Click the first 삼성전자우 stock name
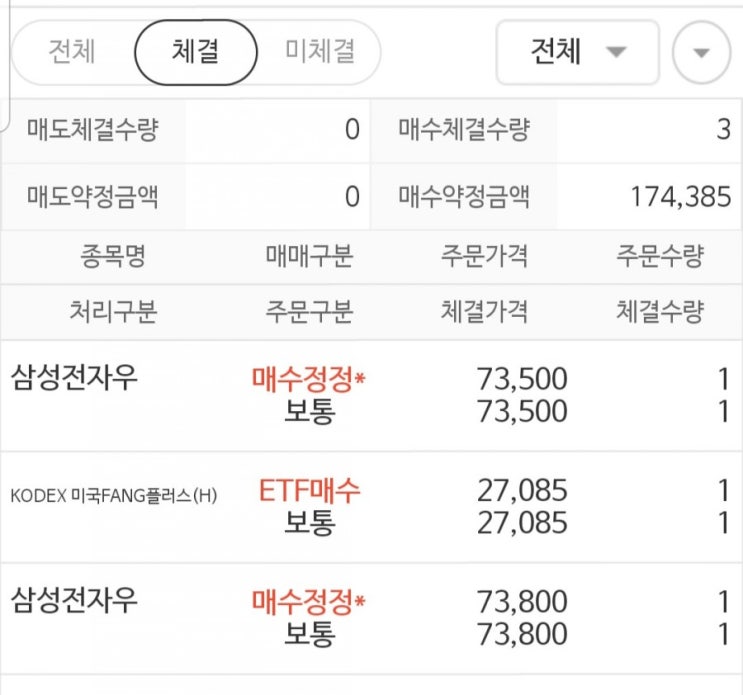This screenshot has width=743, height=695. tap(75, 379)
